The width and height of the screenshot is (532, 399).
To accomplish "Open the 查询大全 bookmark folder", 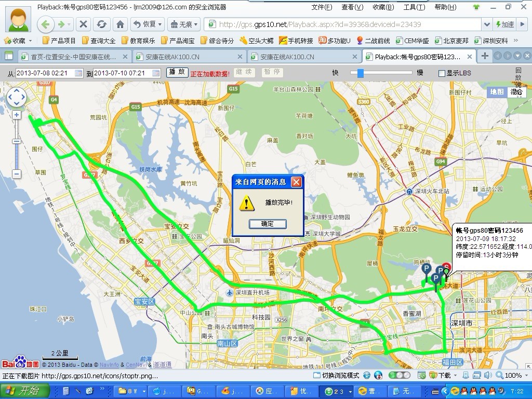I will click(x=99, y=41).
